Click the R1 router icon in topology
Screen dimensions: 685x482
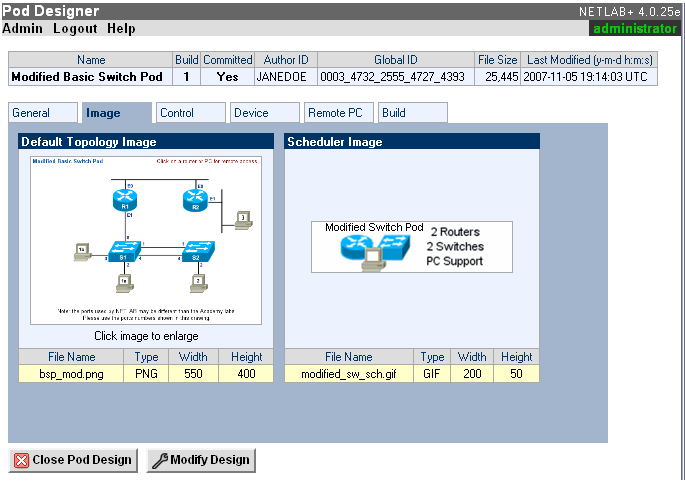pos(126,198)
